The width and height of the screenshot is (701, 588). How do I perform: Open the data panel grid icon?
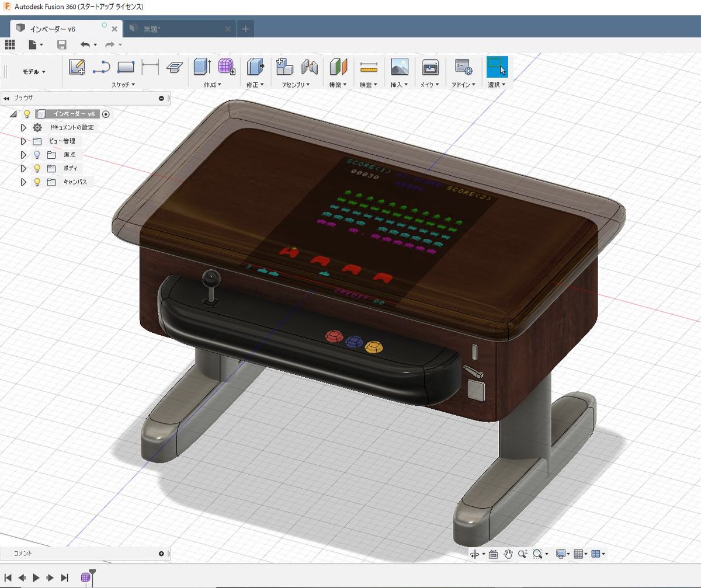[9, 44]
